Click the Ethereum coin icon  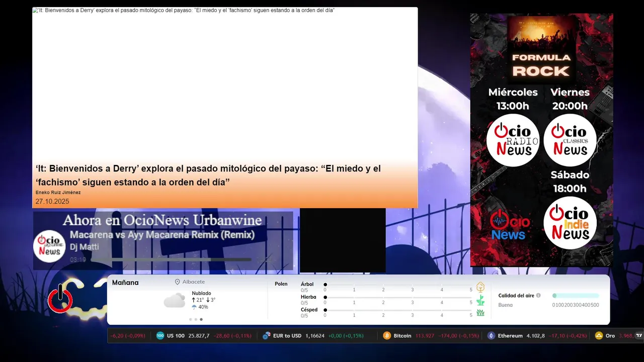tap(491, 336)
